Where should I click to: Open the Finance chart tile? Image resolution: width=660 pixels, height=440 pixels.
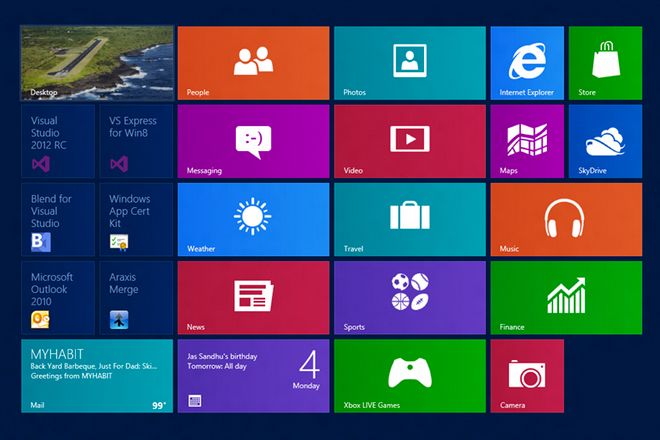pos(567,298)
